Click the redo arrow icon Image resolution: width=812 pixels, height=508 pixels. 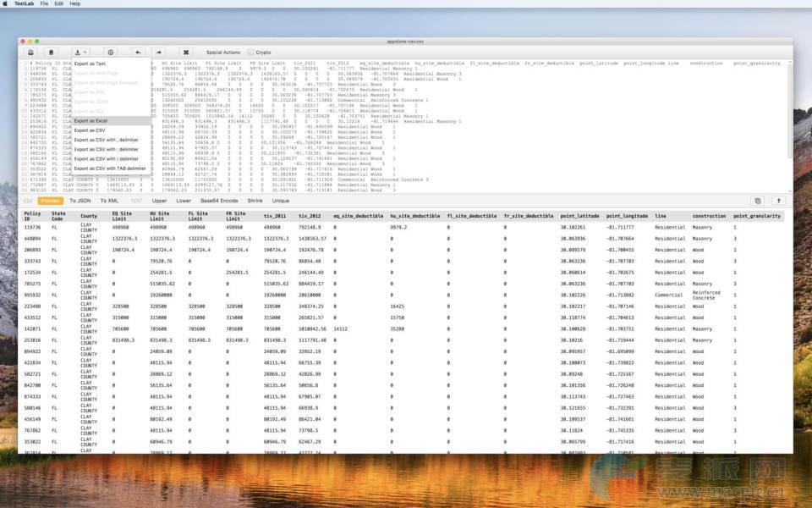click(x=158, y=52)
